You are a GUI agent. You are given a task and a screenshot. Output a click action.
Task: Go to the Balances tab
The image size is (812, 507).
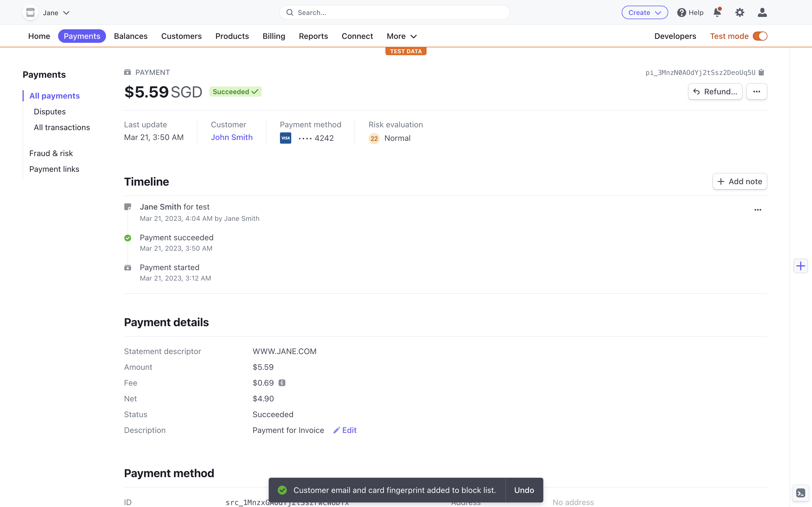[x=131, y=36]
